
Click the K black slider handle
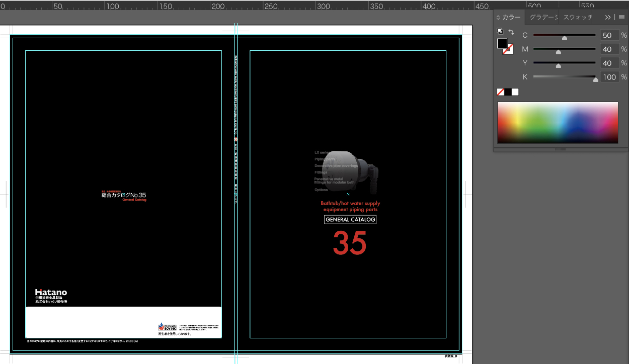596,79
